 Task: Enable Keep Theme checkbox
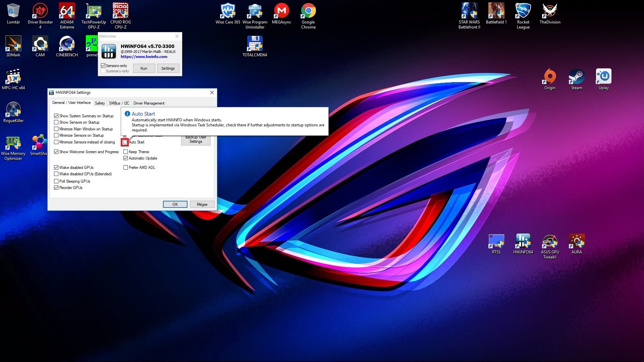[126, 152]
